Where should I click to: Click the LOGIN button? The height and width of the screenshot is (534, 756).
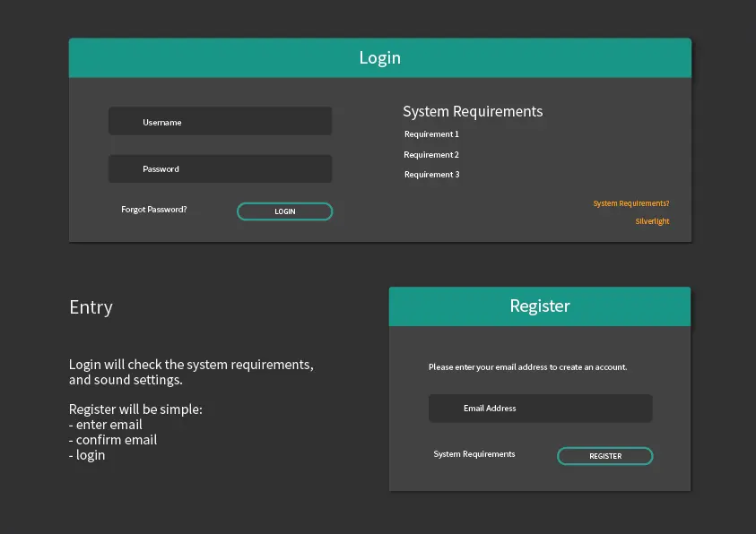click(x=284, y=211)
